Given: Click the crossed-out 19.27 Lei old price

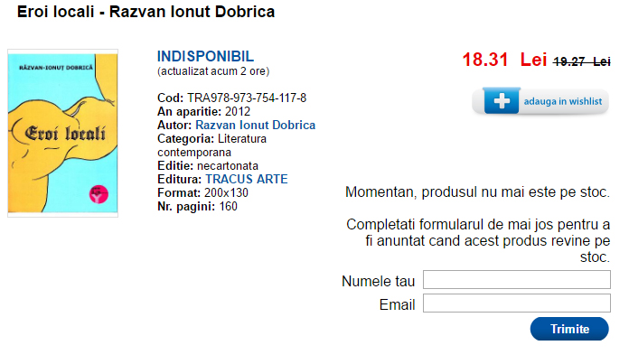Looking at the screenshot, I should click(x=581, y=61).
